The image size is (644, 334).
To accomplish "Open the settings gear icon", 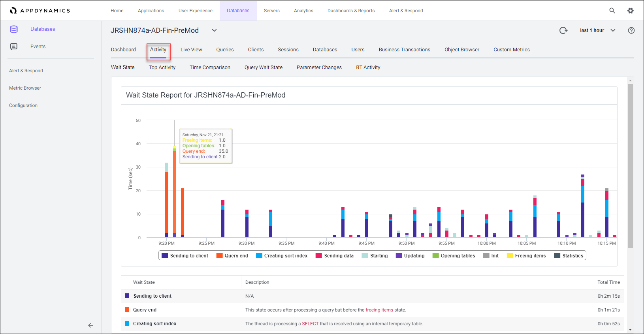I will tap(631, 11).
